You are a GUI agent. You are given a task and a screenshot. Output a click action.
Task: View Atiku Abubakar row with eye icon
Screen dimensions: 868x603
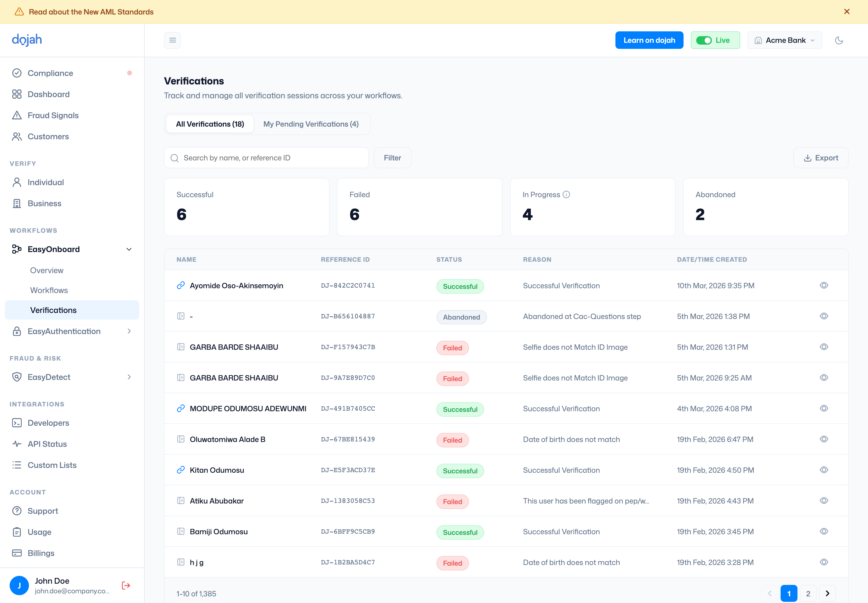click(824, 500)
